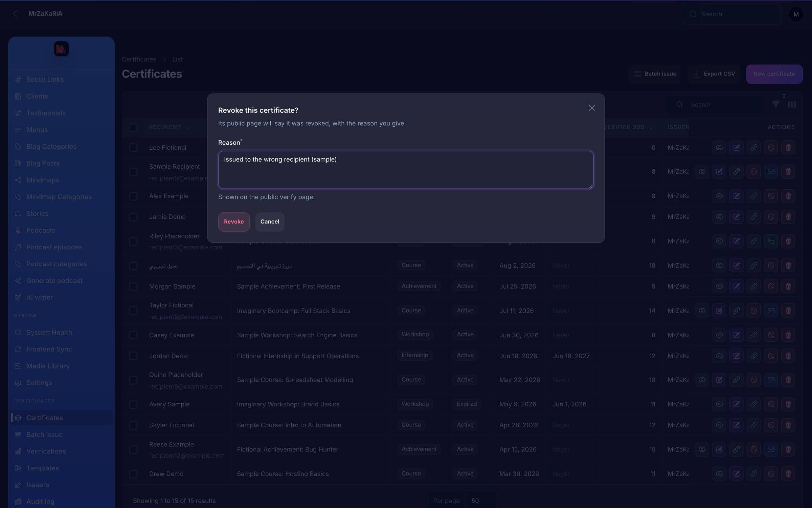Close the revoke certificate dialog

[x=592, y=108]
